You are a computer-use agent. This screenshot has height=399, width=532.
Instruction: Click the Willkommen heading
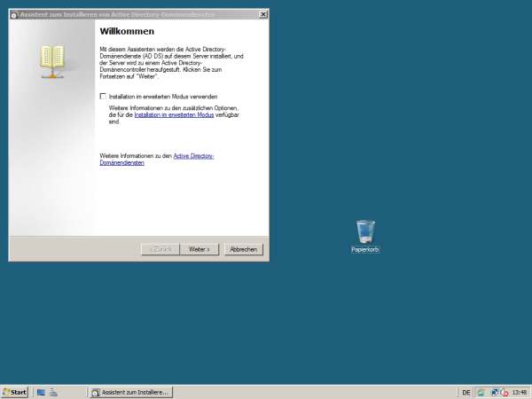[x=127, y=31]
